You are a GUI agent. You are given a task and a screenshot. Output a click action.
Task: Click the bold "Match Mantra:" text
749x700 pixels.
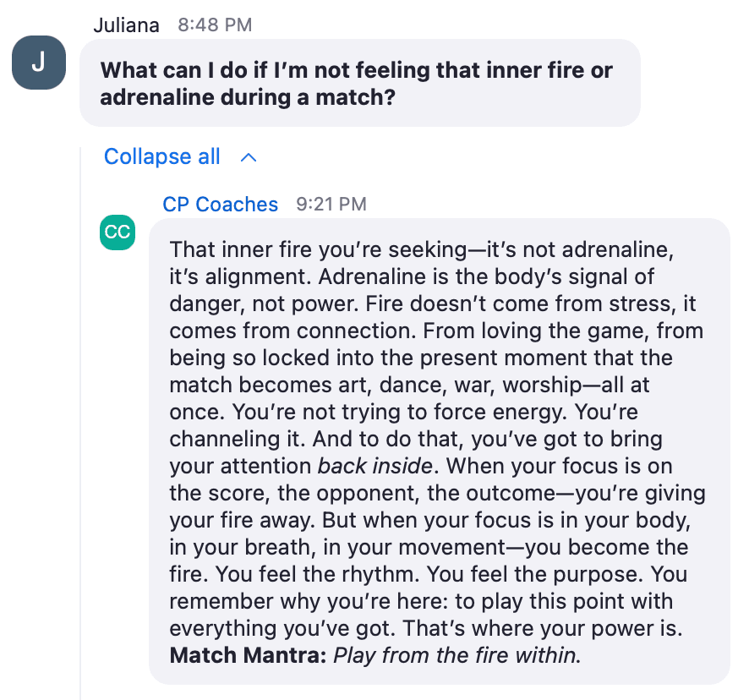click(x=248, y=655)
